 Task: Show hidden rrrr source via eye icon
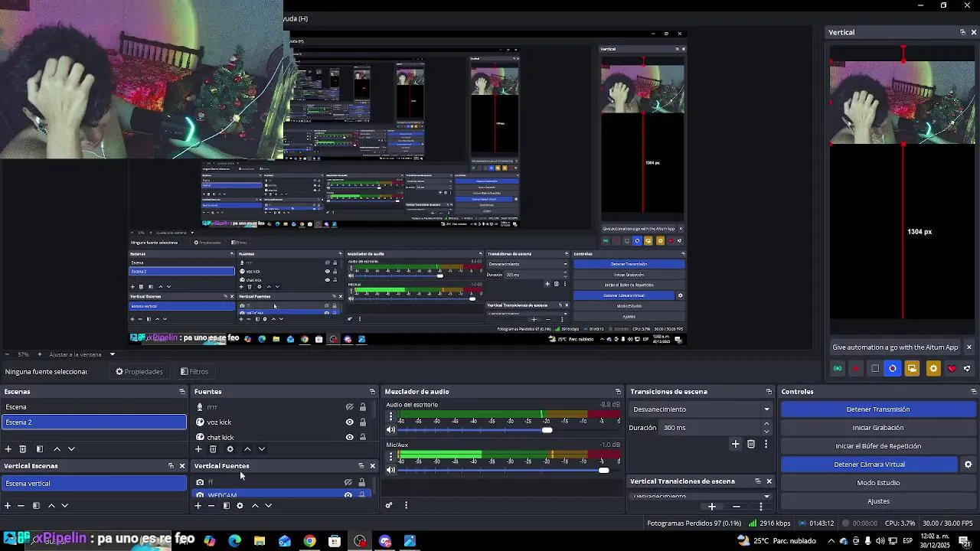click(x=349, y=407)
